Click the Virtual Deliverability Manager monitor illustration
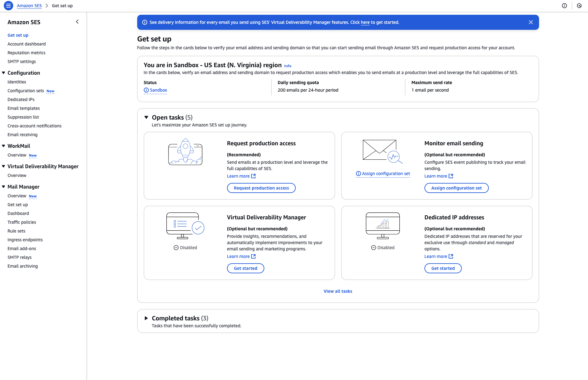 (185, 226)
